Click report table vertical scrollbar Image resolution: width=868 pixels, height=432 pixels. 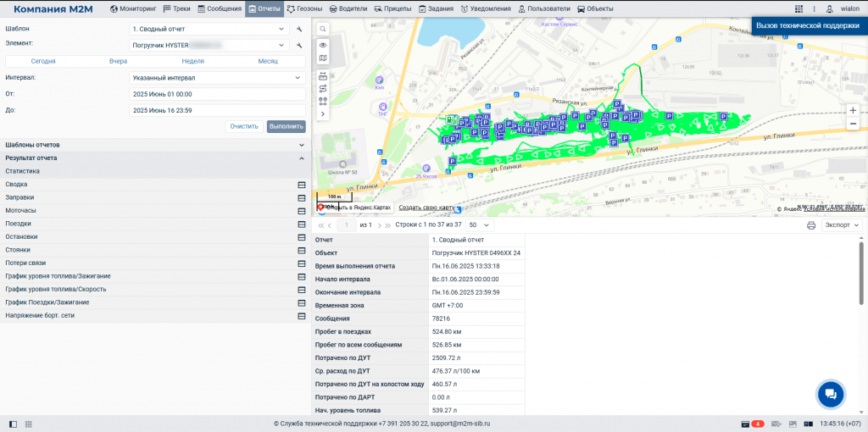point(861,272)
